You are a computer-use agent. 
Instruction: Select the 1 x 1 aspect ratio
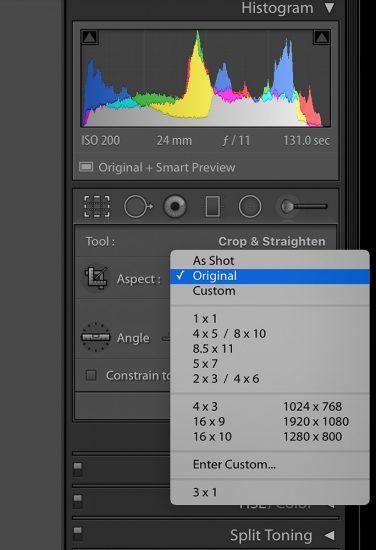pyautogui.click(x=270, y=319)
